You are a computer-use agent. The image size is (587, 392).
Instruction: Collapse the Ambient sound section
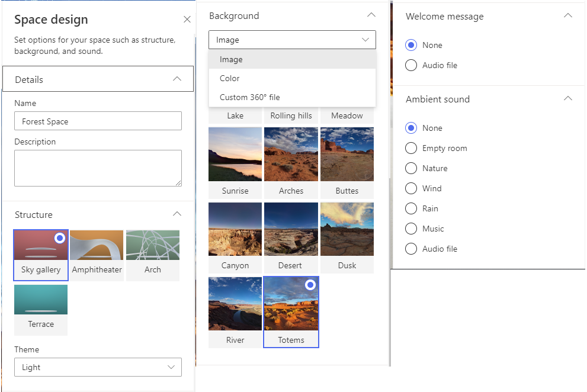[x=568, y=98]
